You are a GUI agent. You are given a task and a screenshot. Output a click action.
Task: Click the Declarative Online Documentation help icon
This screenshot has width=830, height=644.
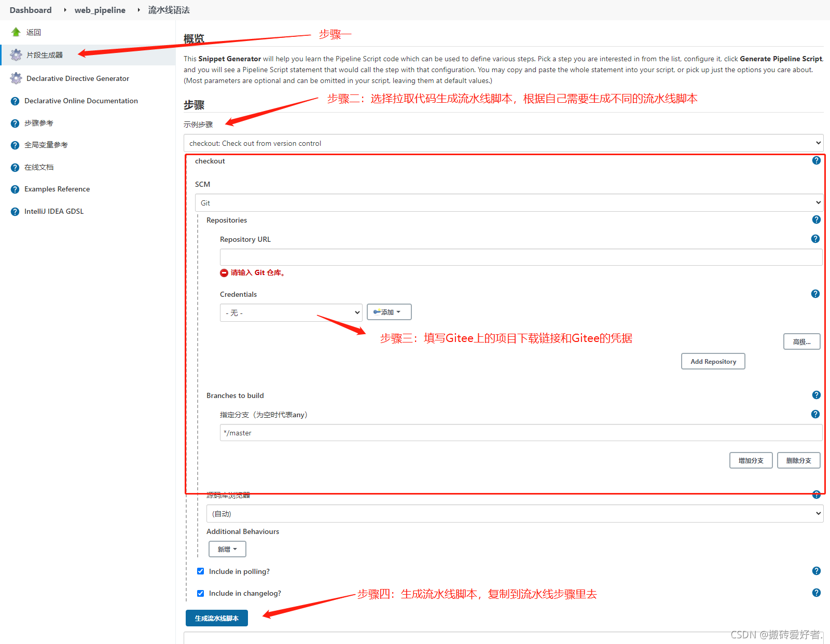tap(15, 101)
